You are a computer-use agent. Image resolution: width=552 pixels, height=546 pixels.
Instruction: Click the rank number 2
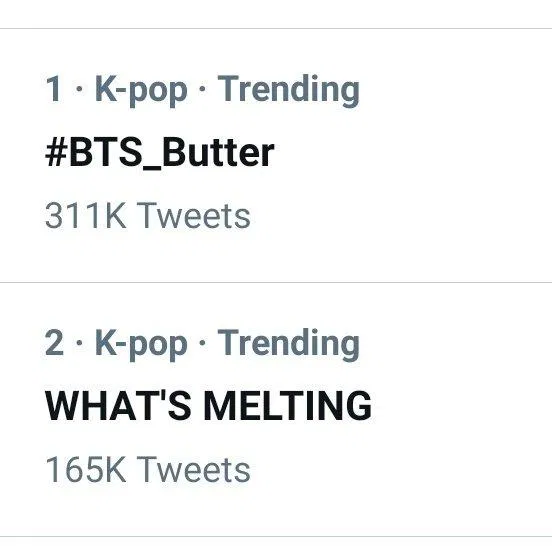coord(55,342)
